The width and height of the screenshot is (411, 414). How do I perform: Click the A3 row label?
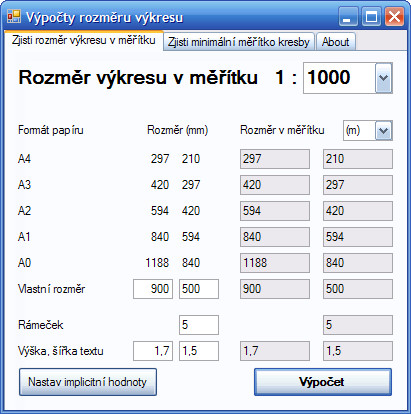click(24, 185)
